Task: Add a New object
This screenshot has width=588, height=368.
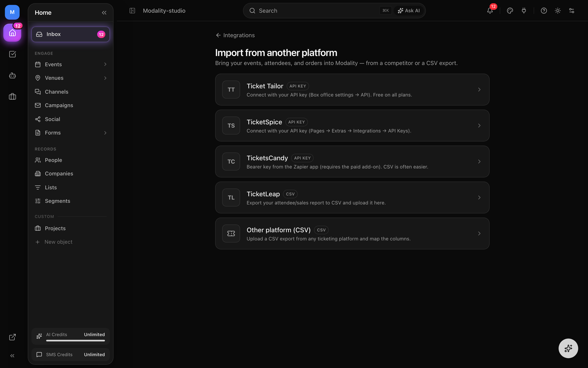Action: coord(54,242)
